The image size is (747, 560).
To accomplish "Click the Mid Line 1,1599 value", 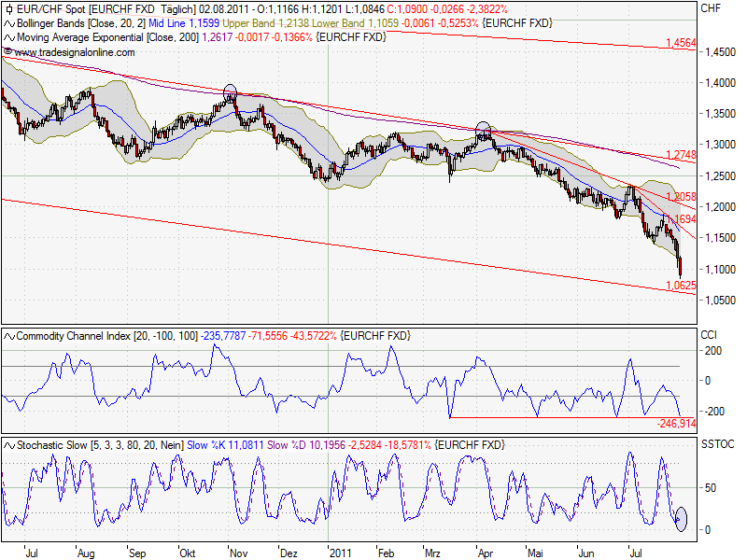I will (x=184, y=23).
